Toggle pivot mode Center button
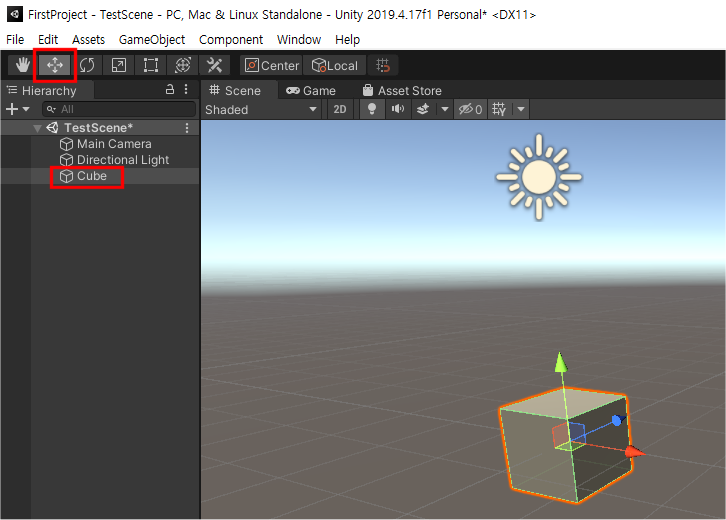Screen dimensions: 726x520 coord(272,65)
